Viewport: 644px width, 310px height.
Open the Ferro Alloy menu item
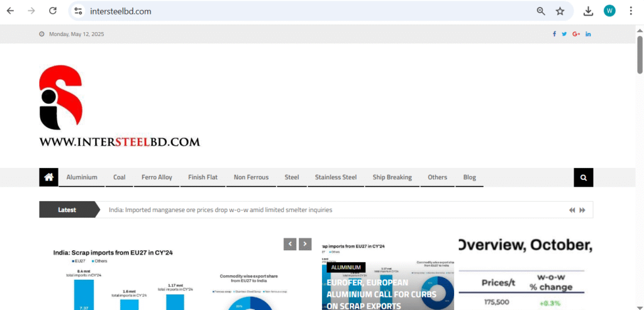pos(157,177)
